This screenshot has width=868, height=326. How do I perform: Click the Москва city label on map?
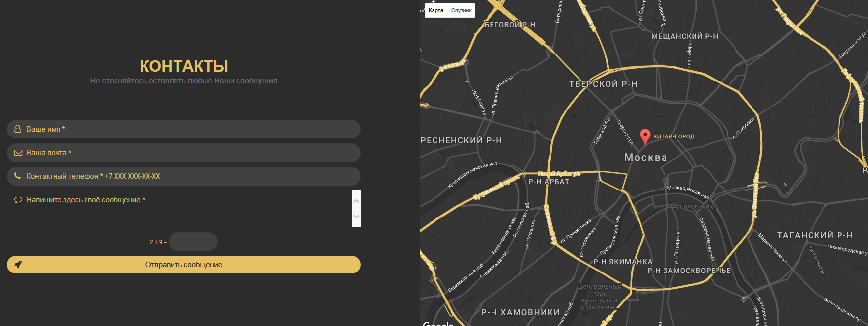click(x=645, y=158)
